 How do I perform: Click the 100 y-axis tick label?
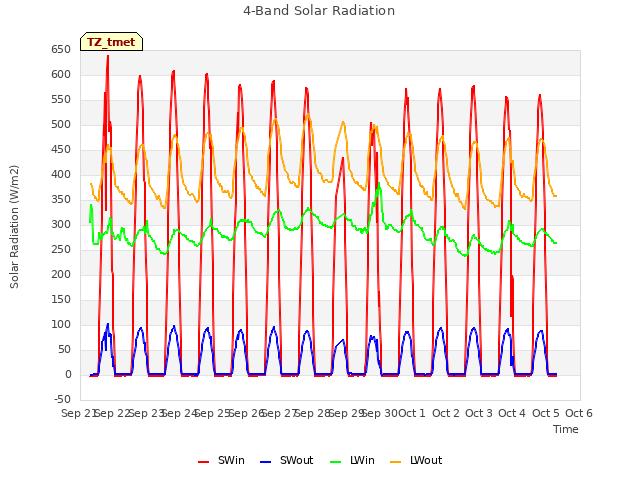pyautogui.click(x=61, y=324)
